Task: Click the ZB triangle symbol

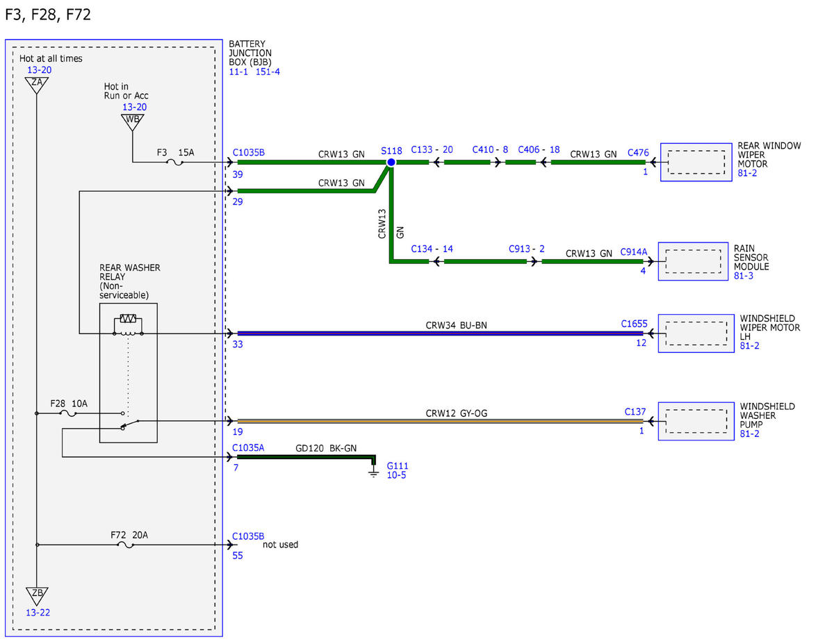Action: (37, 596)
